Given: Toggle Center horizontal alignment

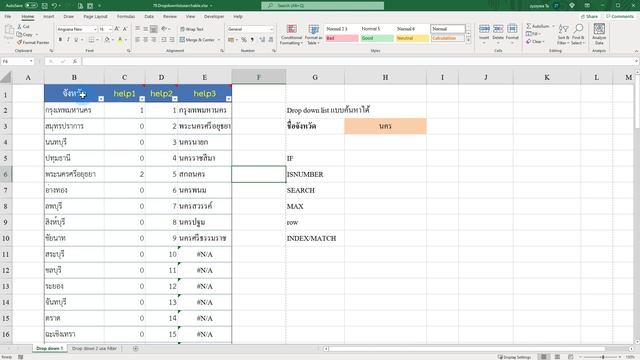Looking at the screenshot, I should tap(146, 40).
